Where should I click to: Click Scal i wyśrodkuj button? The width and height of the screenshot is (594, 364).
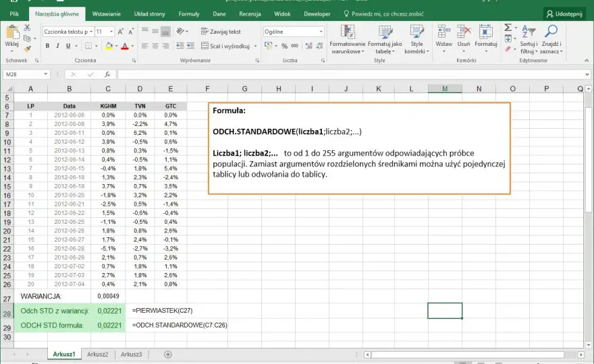click(x=225, y=46)
